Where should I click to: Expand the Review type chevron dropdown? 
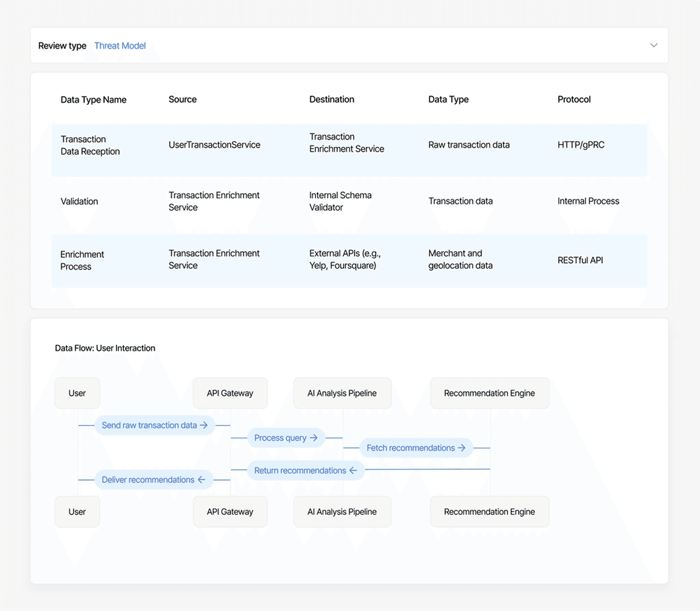pyautogui.click(x=653, y=45)
